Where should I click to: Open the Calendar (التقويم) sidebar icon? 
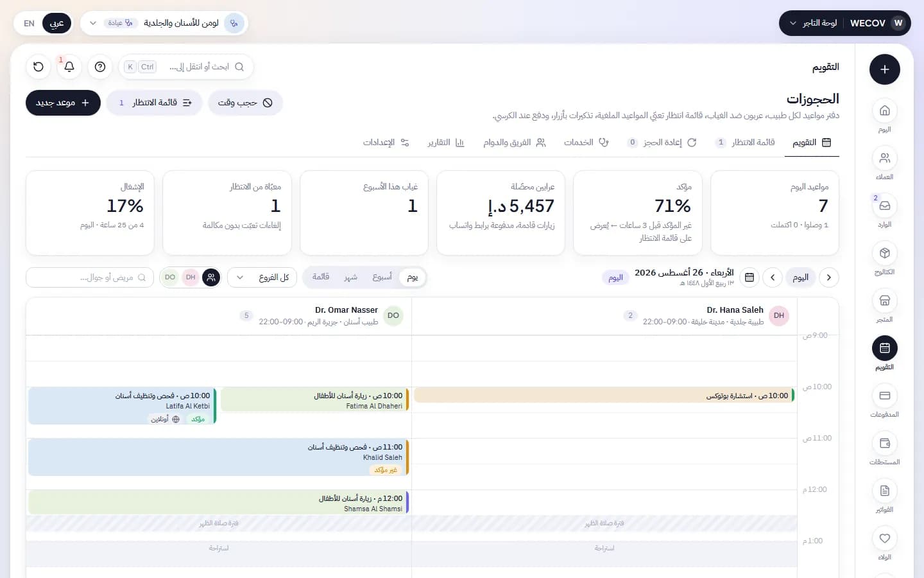point(884,348)
